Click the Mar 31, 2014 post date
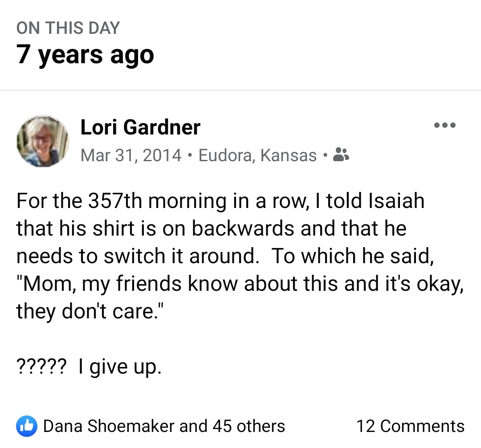The width and height of the screenshot is (481, 448). [131, 155]
